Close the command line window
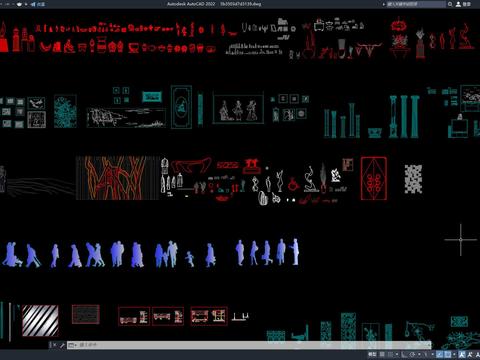 pyautogui.click(x=54, y=345)
